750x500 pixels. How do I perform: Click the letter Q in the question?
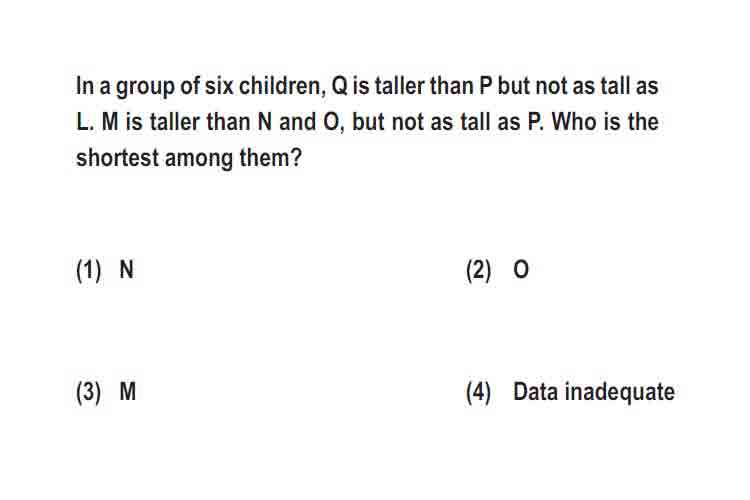click(x=339, y=87)
